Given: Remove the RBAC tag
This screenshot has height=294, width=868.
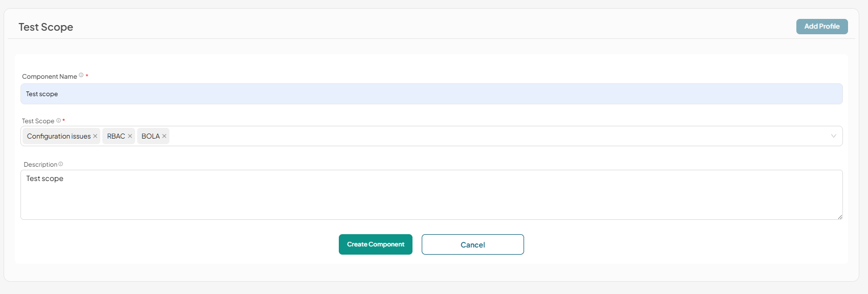Looking at the screenshot, I should (130, 136).
